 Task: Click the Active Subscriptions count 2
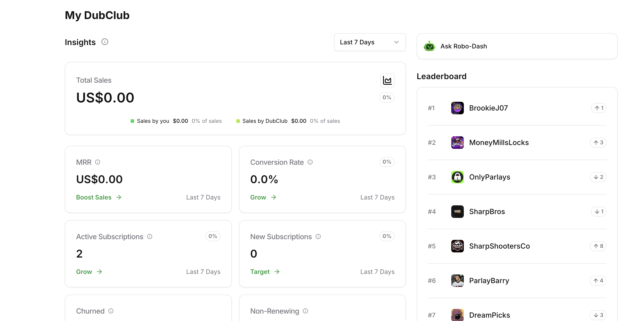[79, 254]
